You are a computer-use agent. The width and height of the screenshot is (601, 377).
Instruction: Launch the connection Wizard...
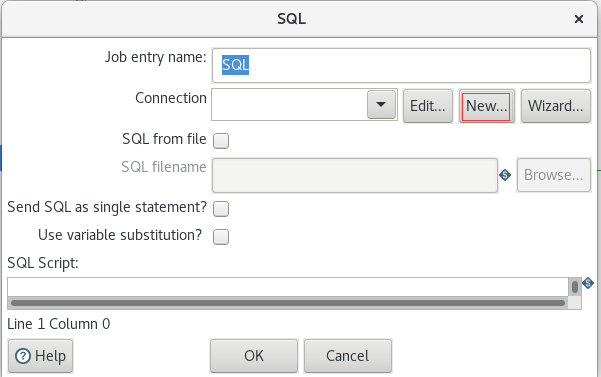coord(556,106)
